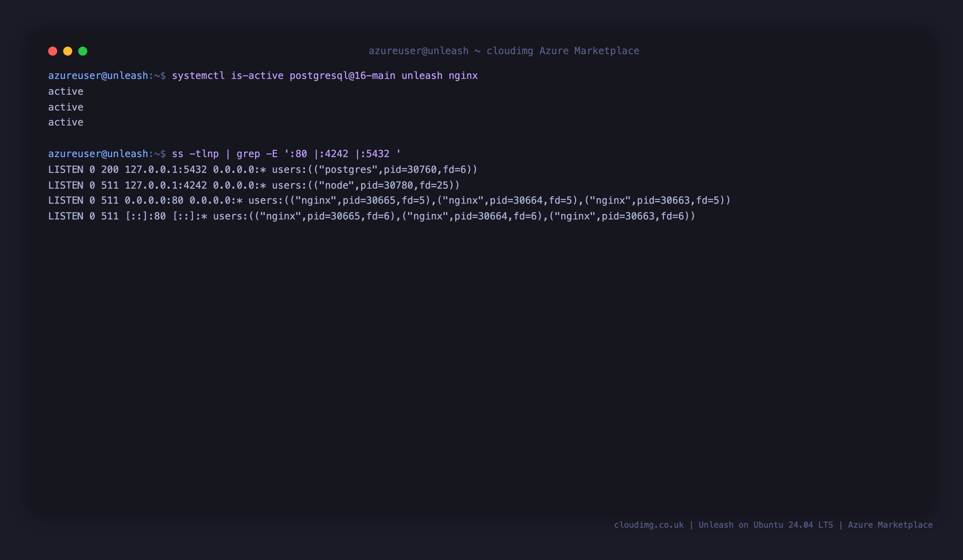963x560 pixels.
Task: Click the green maximize window button
Action: click(83, 51)
